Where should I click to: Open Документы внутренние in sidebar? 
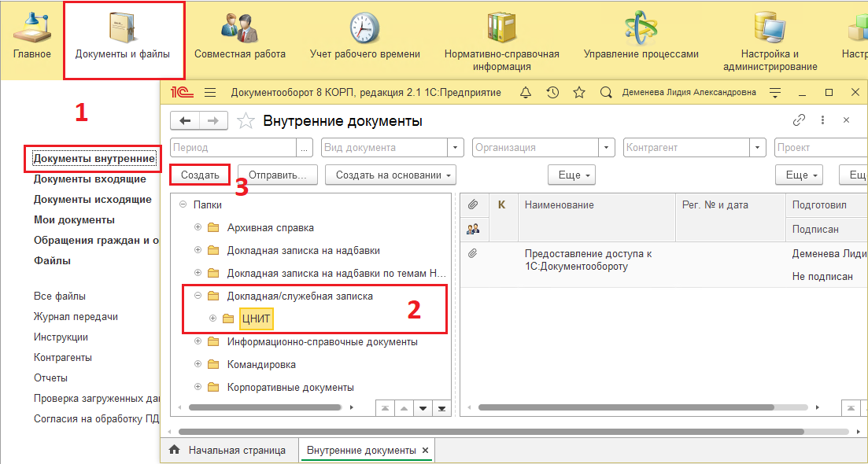coord(94,159)
